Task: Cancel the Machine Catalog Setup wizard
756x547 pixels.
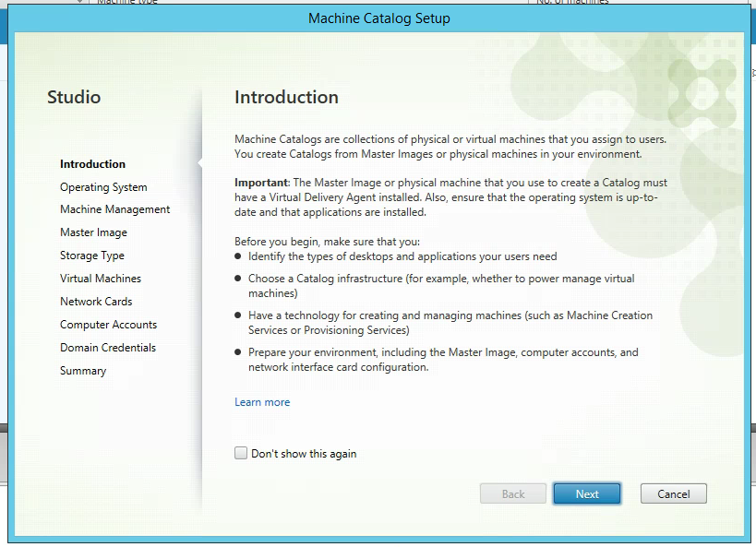Action: pos(673,493)
